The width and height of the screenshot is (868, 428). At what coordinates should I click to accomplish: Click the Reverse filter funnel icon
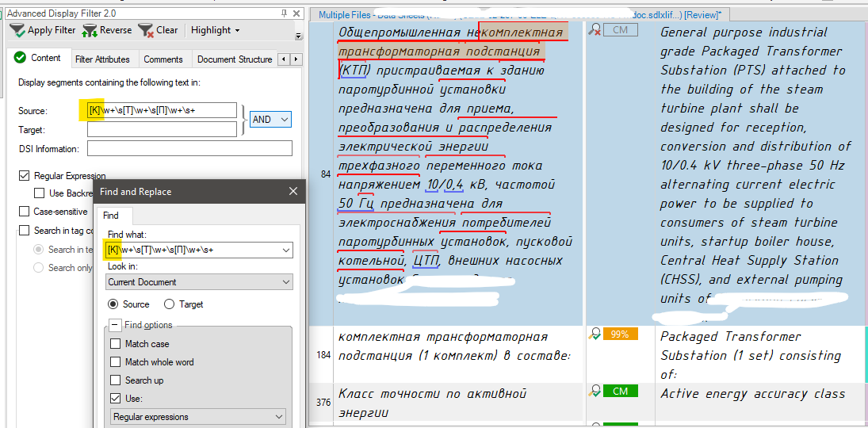tap(89, 30)
